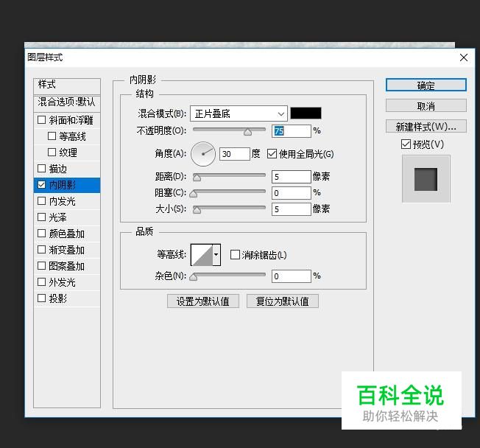The height and width of the screenshot is (448, 480).
Task: Confirm with the 确定 button
Action: click(x=426, y=85)
